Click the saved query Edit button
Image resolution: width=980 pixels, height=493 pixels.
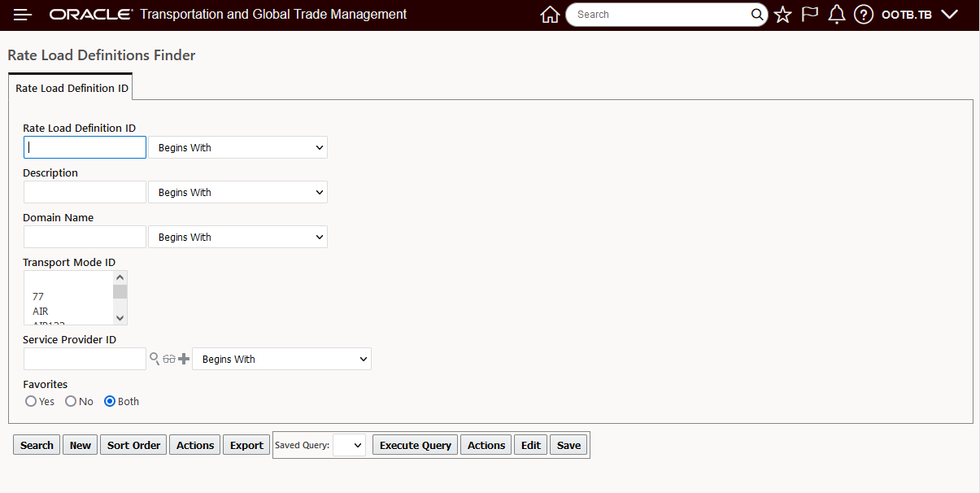click(x=531, y=445)
